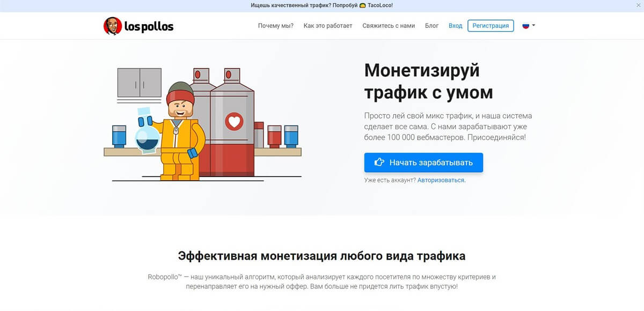644x311 pixels.
Task: Click the red tank heart icon
Action: 233,122
